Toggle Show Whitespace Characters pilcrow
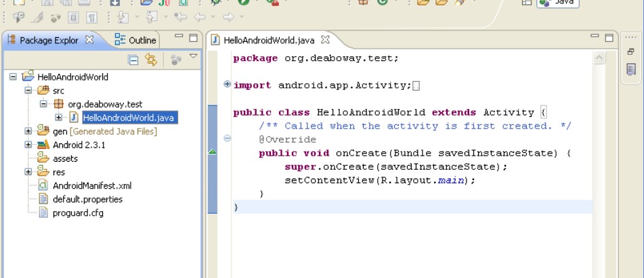This screenshot has width=644, height=278. pyautogui.click(x=91, y=17)
